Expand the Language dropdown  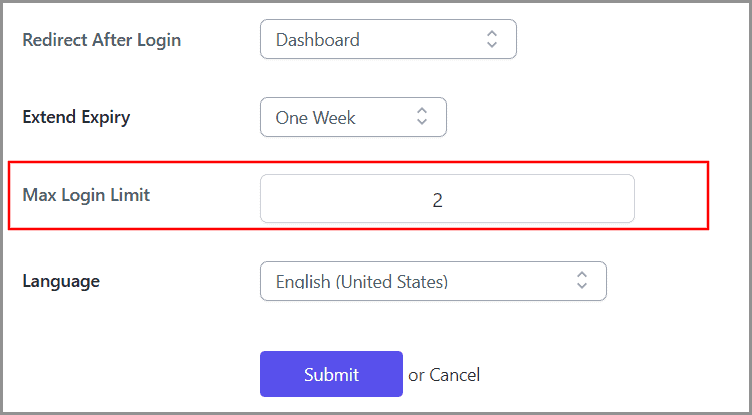click(x=432, y=281)
